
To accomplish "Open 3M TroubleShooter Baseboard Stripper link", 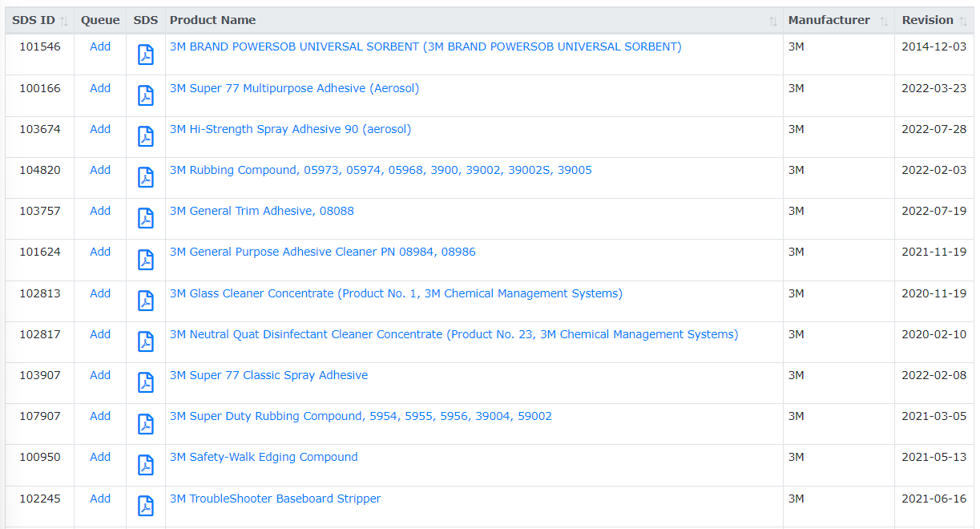I will click(275, 499).
